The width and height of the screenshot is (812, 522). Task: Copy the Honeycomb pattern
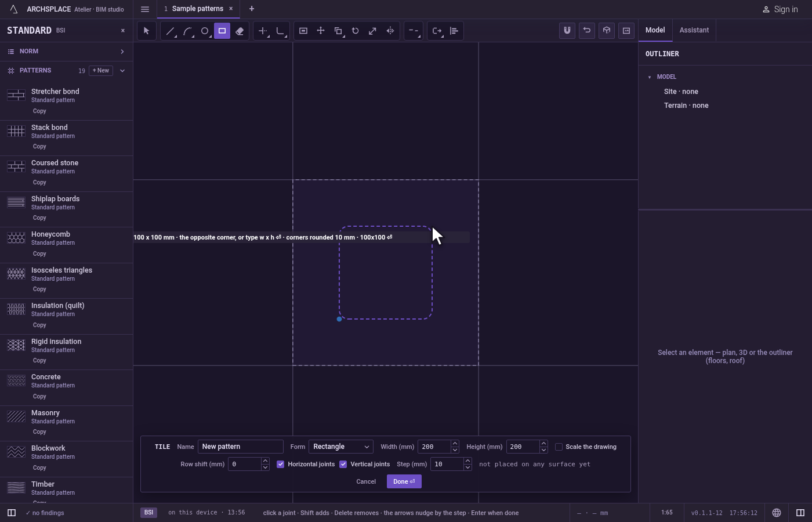pos(39,253)
